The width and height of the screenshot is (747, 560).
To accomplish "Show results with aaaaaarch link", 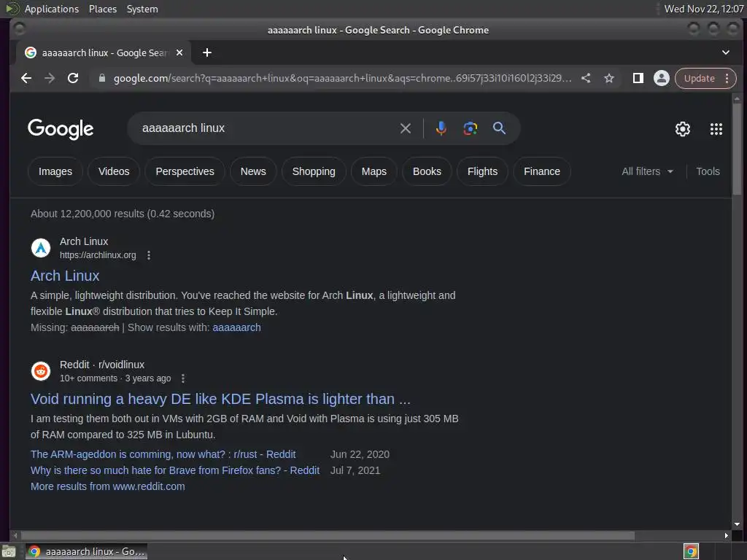I will point(237,327).
